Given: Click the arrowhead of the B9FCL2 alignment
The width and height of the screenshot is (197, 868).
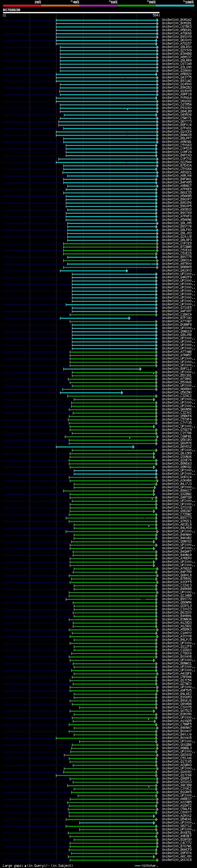Looking at the screenshot, I should click(140, 369).
